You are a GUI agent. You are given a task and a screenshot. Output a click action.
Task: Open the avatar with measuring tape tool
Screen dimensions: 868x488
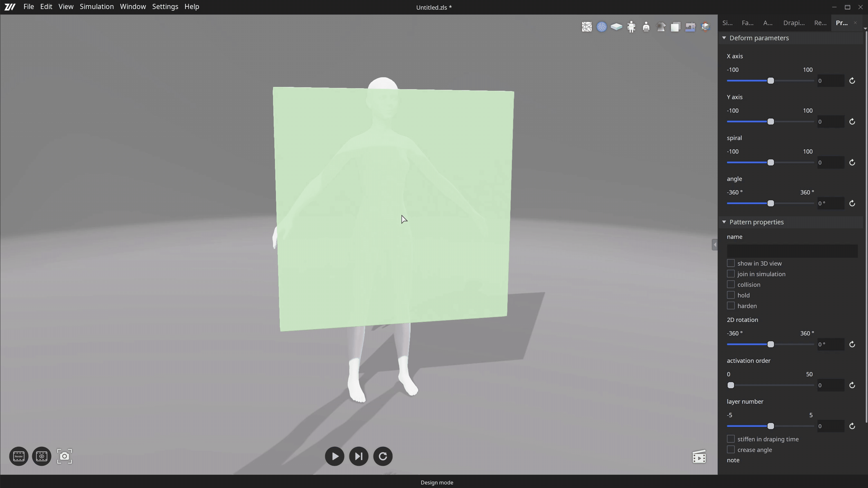[631, 27]
